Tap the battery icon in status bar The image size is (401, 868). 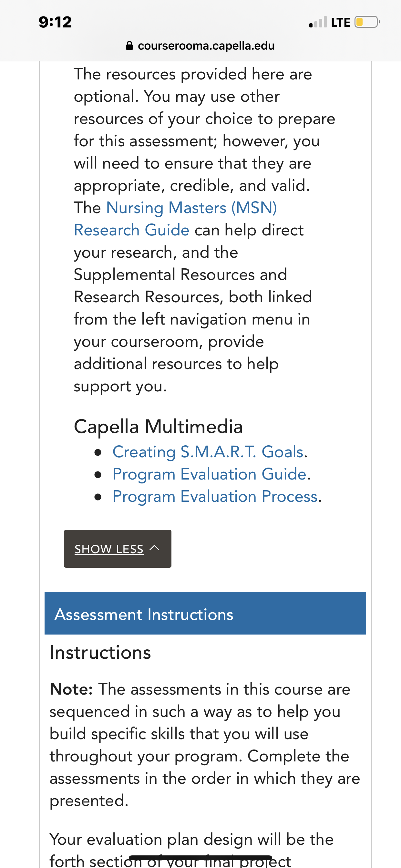367,22
